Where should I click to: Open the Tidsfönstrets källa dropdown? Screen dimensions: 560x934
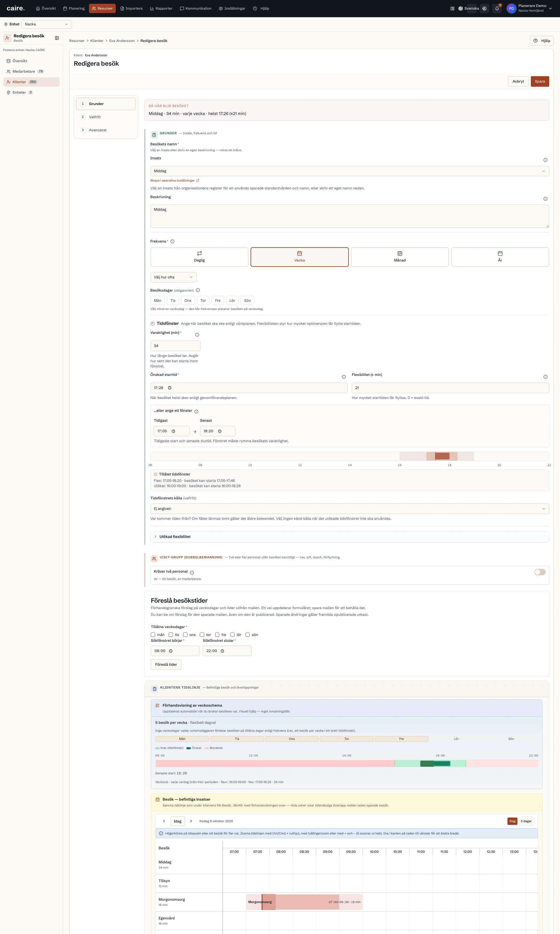pos(349,508)
